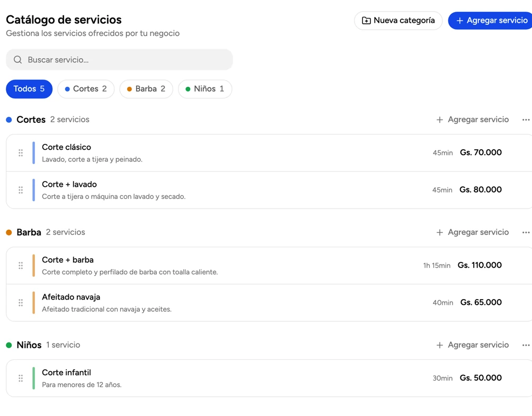Image resolution: width=532 pixels, height=416 pixels.
Task: Click drag handle of Corte + barba
Action: [21, 266]
